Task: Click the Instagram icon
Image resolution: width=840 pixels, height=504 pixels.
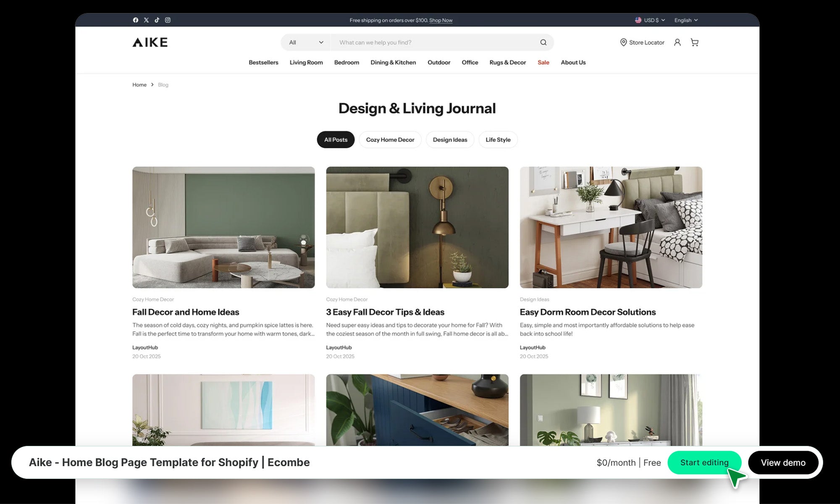Action: pos(168,20)
